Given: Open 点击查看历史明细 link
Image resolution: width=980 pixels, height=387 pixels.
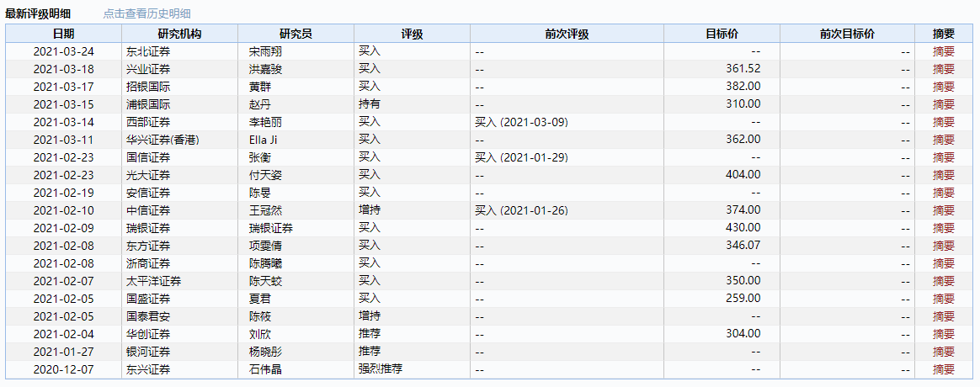Looking at the screenshot, I should [146, 13].
